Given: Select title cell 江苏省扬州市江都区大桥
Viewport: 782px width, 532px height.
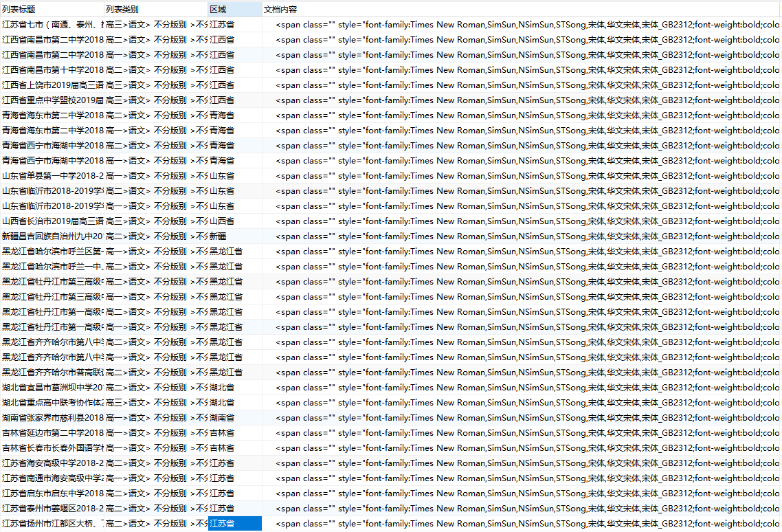Looking at the screenshot, I should [x=52, y=524].
